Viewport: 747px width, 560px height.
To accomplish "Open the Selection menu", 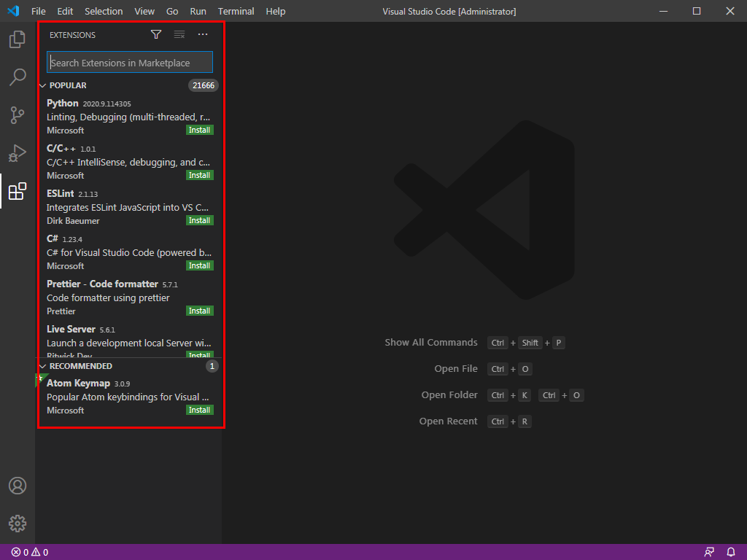I will [104, 11].
